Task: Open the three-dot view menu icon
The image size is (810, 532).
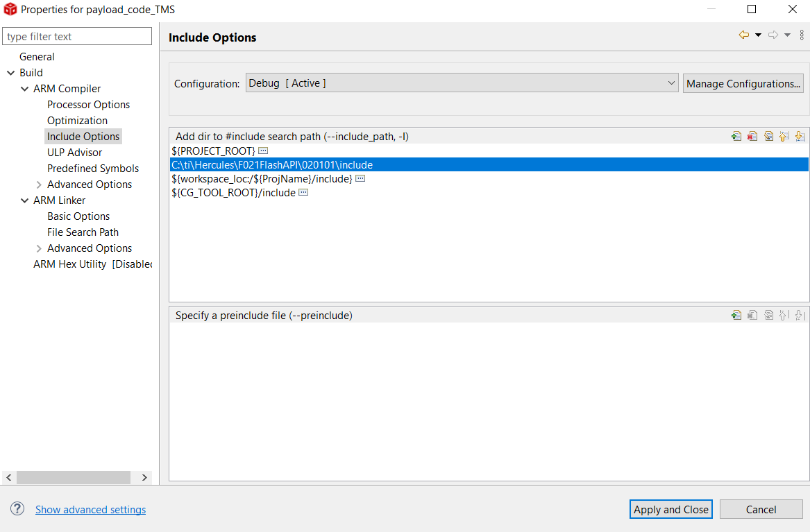Action: (802, 35)
